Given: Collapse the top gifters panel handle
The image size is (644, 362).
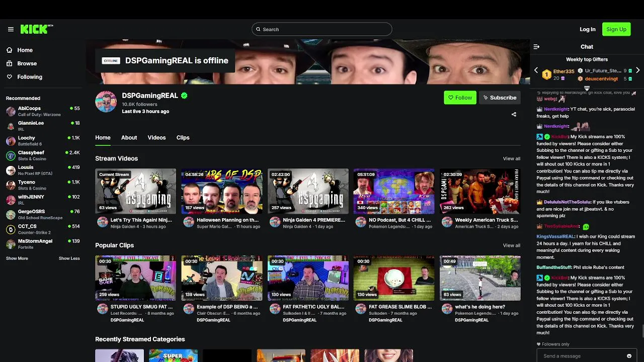Looking at the screenshot, I should [587, 88].
